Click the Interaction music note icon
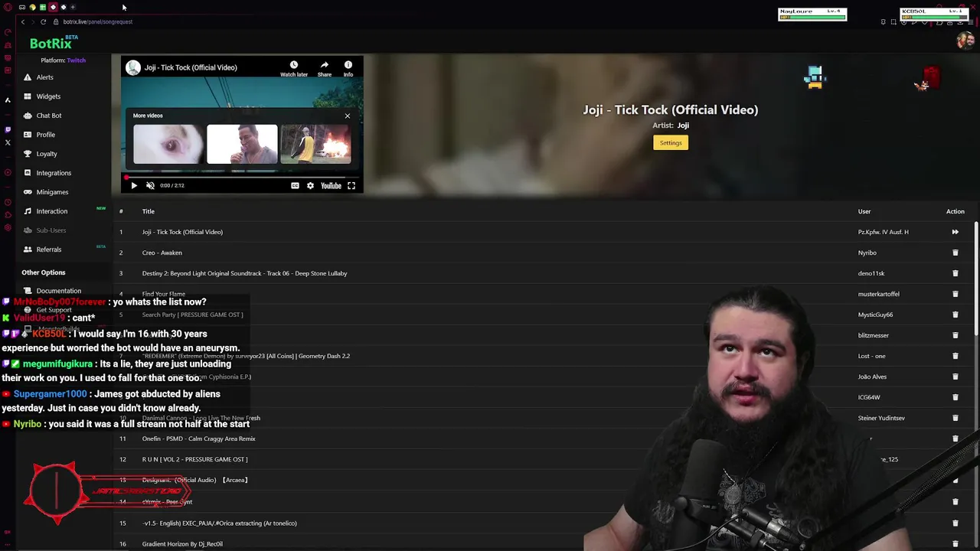The image size is (980, 551). click(28, 211)
